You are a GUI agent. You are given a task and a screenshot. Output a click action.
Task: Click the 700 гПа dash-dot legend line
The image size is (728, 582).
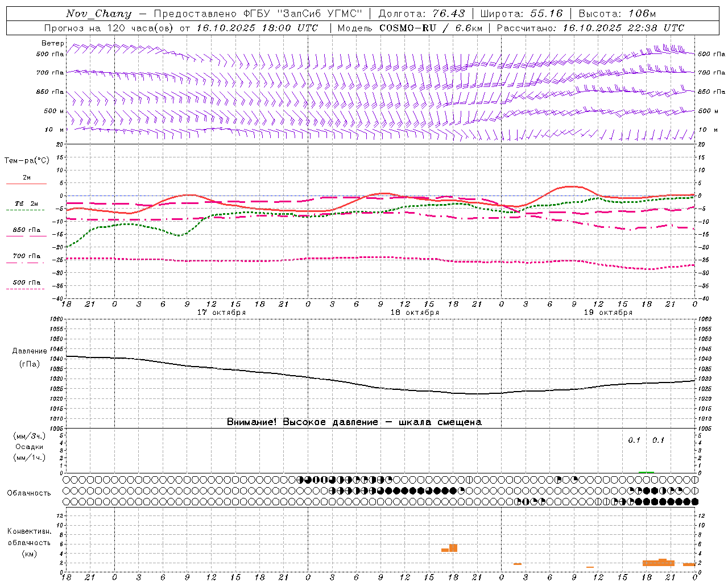click(25, 263)
